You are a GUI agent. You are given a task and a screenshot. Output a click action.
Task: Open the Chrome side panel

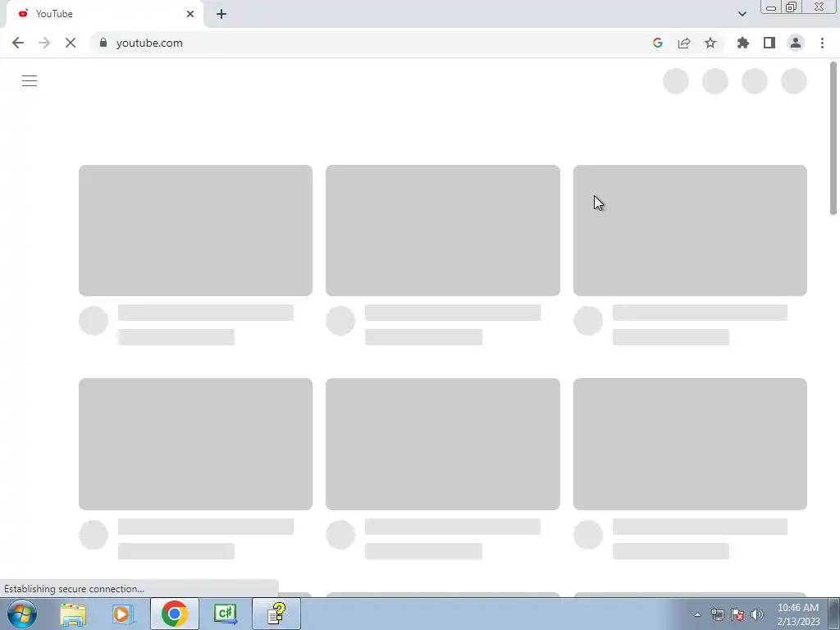pos(769,43)
